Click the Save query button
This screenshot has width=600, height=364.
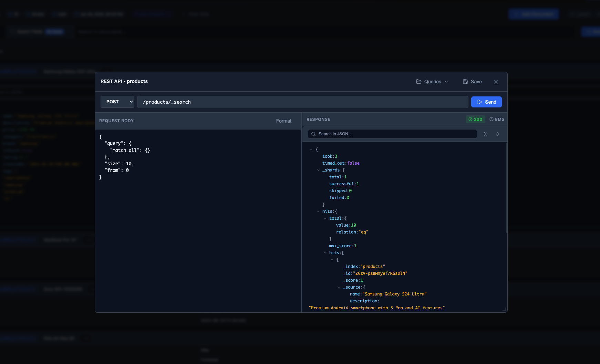[472, 82]
